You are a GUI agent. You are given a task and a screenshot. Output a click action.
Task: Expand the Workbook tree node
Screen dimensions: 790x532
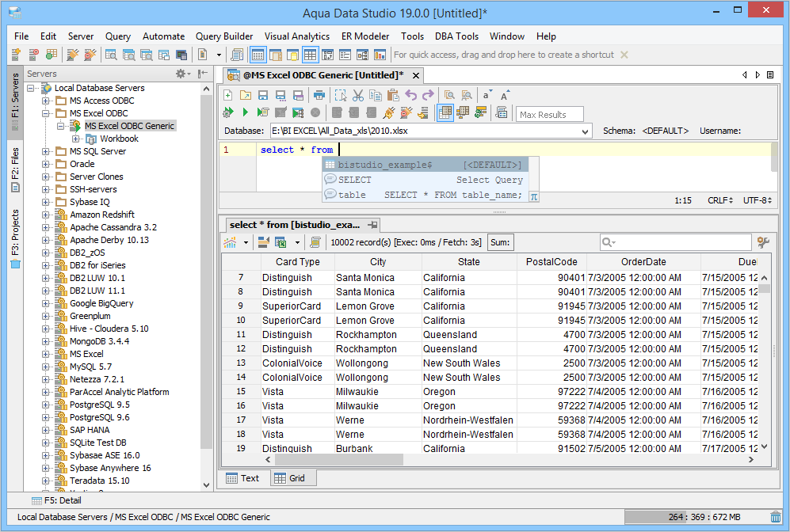pos(76,139)
